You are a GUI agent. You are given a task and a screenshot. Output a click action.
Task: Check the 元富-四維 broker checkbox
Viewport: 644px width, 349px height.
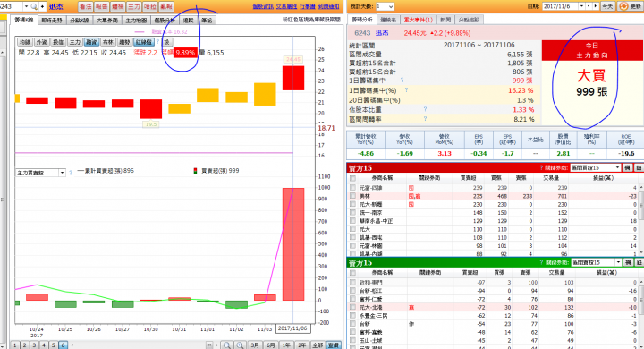[352, 187]
